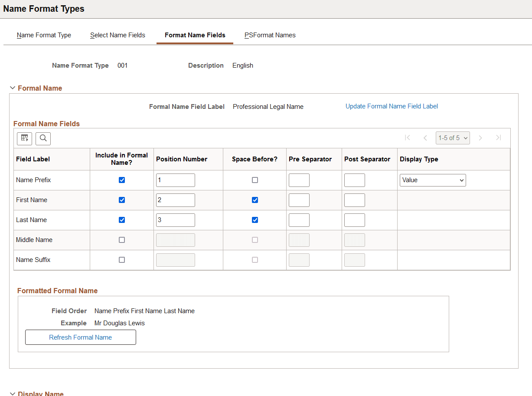Include Name Suffix in formal name
The height and width of the screenshot is (396, 532).
pos(122,260)
